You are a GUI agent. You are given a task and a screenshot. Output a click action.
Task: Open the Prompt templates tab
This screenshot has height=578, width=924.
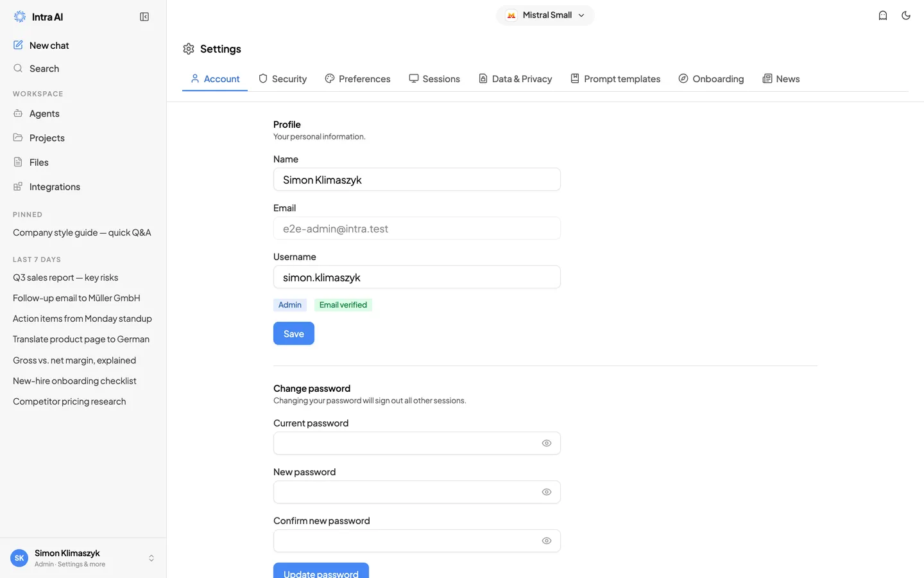click(x=615, y=79)
